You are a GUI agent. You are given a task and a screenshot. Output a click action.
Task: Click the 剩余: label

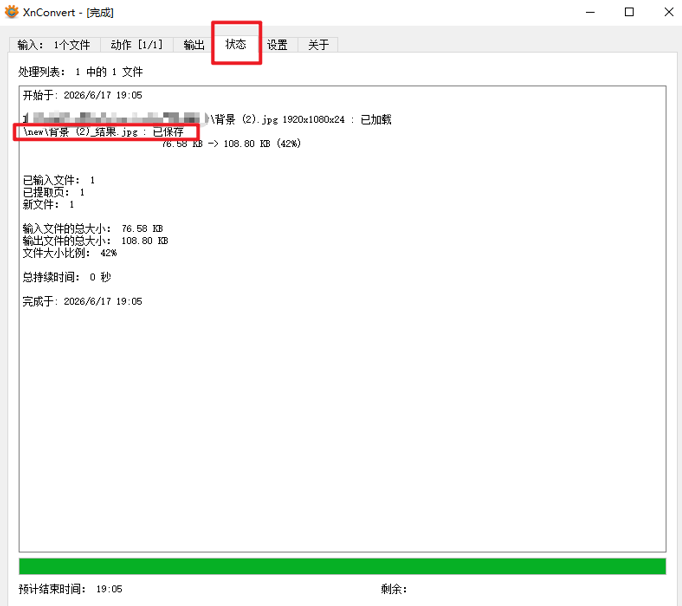coord(394,589)
